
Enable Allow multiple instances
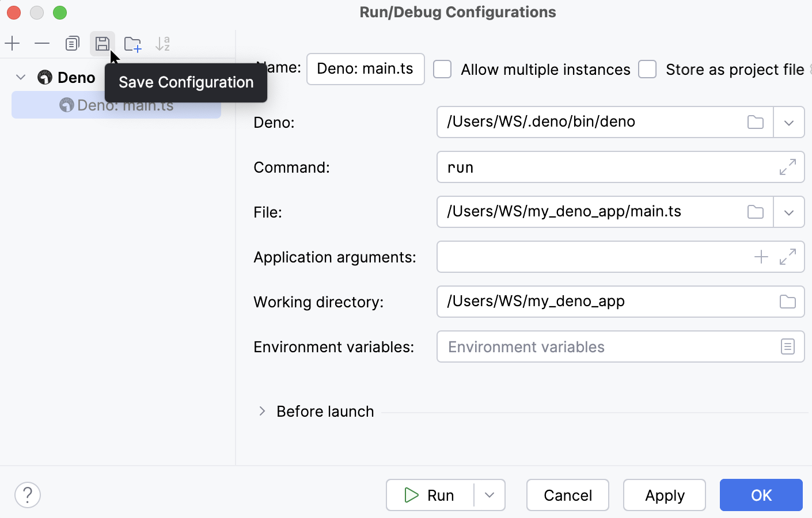442,69
